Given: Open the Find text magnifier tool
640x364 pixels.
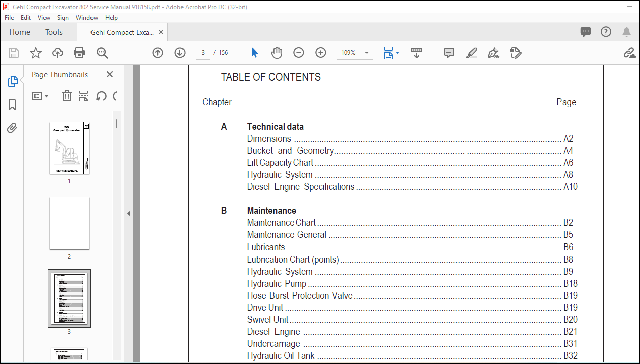Looking at the screenshot, I should (102, 53).
